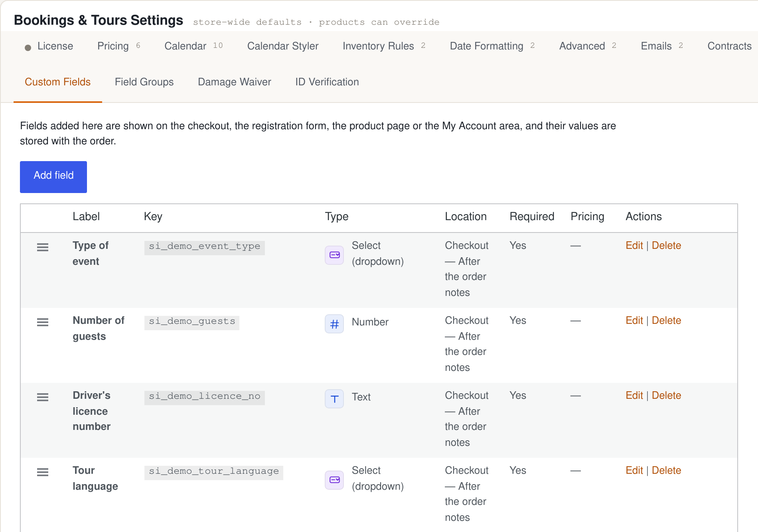Viewport: 758px width, 532px height.
Task: Click 'Number' type text in guests row
Action: [370, 322]
